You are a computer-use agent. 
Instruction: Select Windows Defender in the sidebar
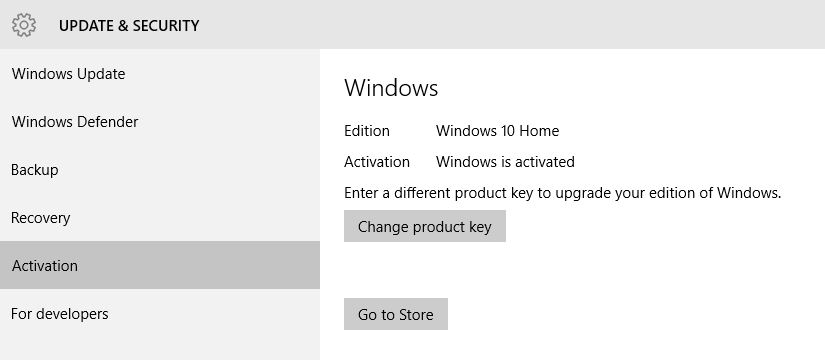pos(160,122)
